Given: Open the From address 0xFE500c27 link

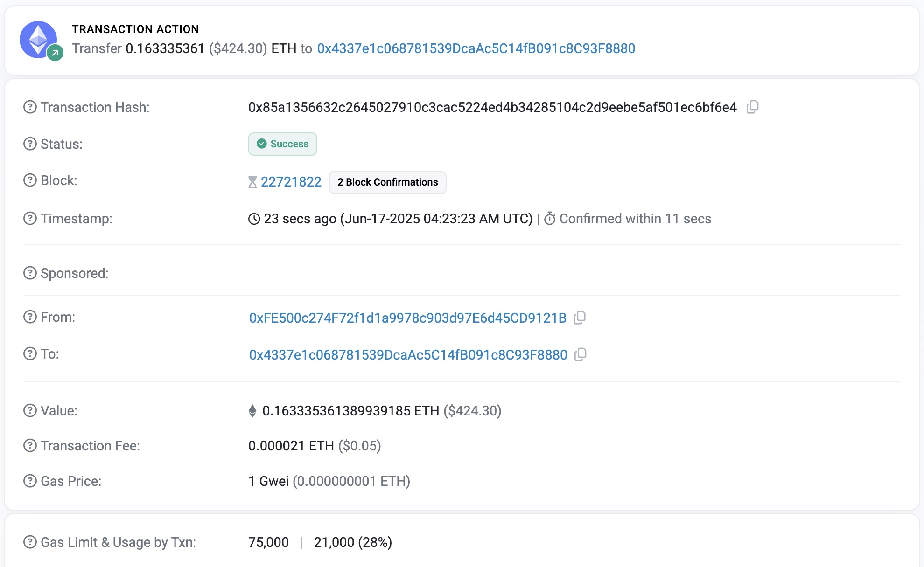Looking at the screenshot, I should click(x=407, y=318).
